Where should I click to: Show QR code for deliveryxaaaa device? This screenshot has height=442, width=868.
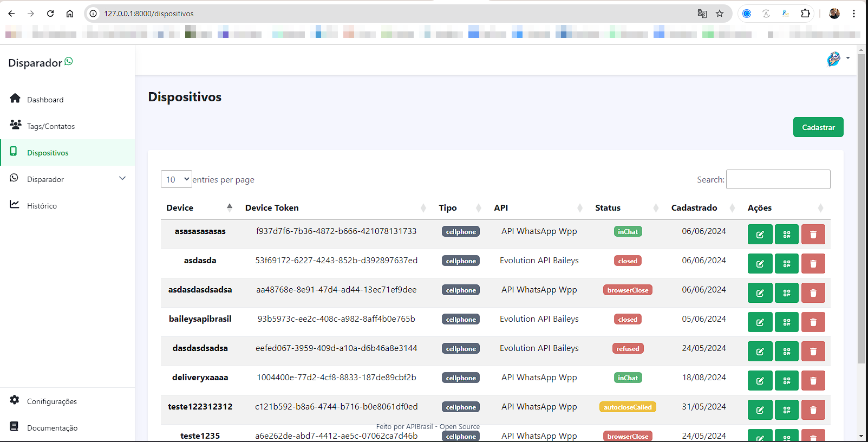(x=787, y=381)
